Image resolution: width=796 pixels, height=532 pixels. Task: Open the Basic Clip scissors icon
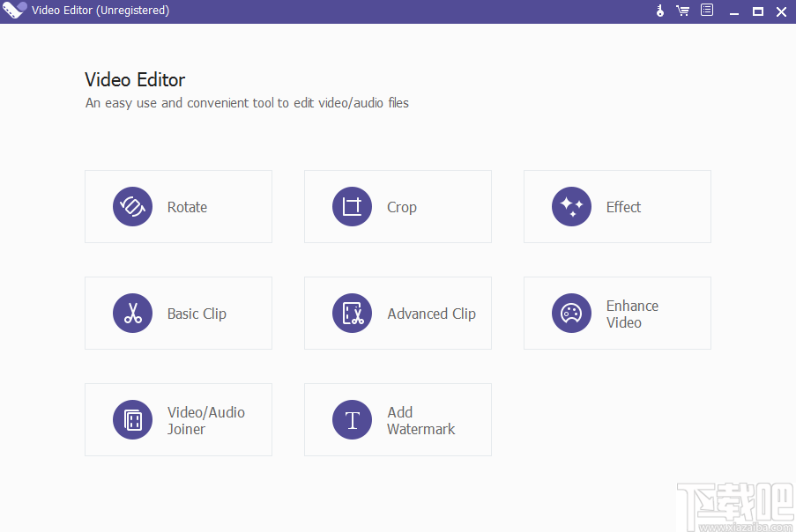point(132,313)
